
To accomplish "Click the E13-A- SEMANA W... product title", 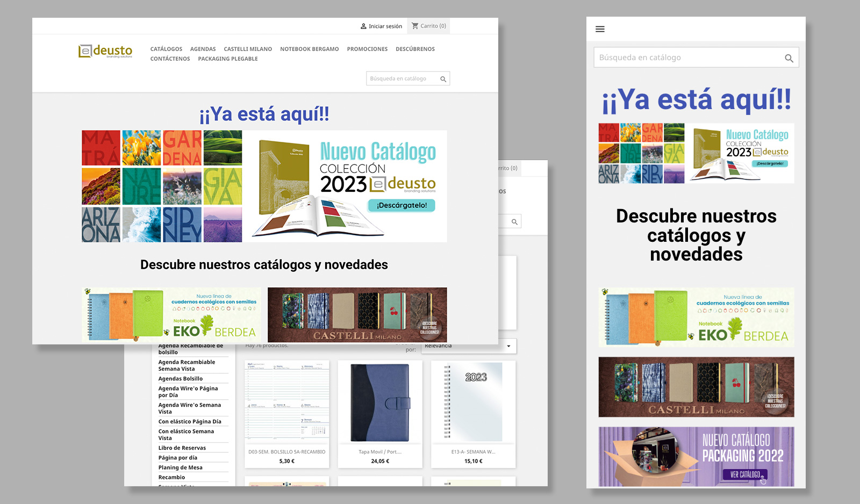I will [474, 452].
